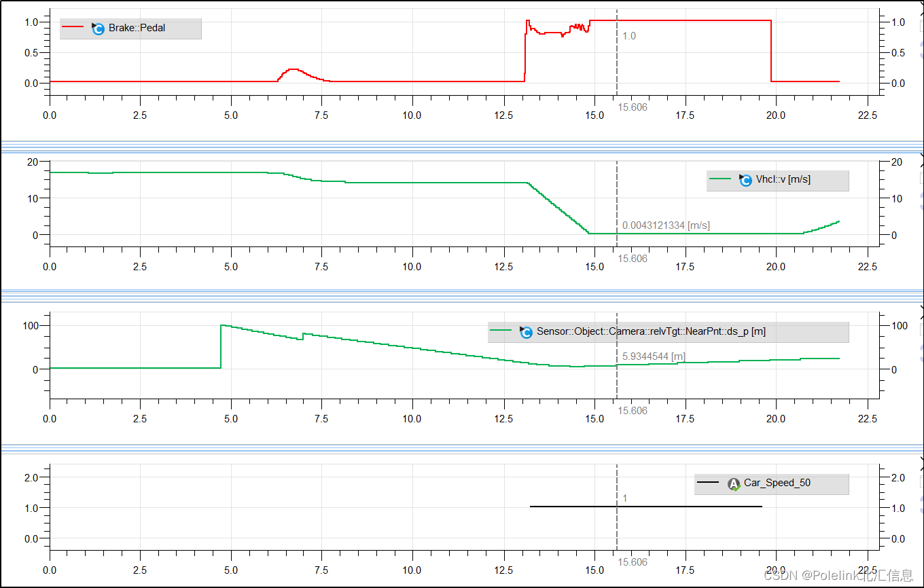The width and height of the screenshot is (924, 588).
Task: Click the Vhcl::v signal type icon
Action: [x=745, y=180]
